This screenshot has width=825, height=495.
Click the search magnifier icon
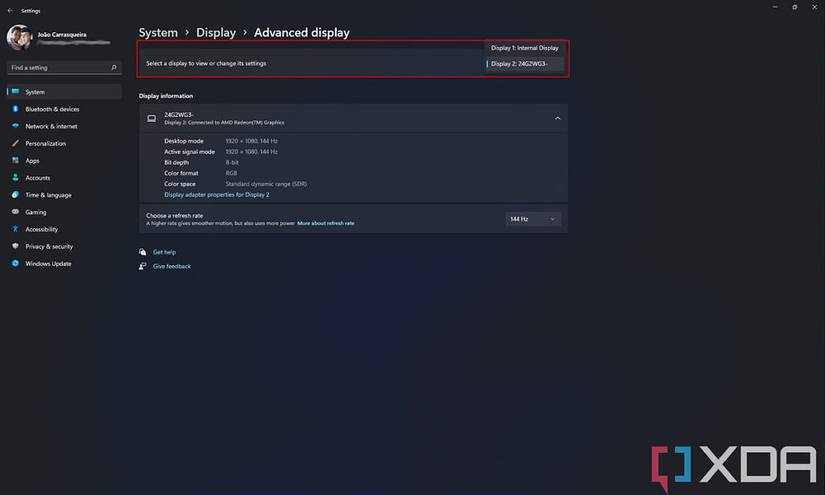[114, 67]
